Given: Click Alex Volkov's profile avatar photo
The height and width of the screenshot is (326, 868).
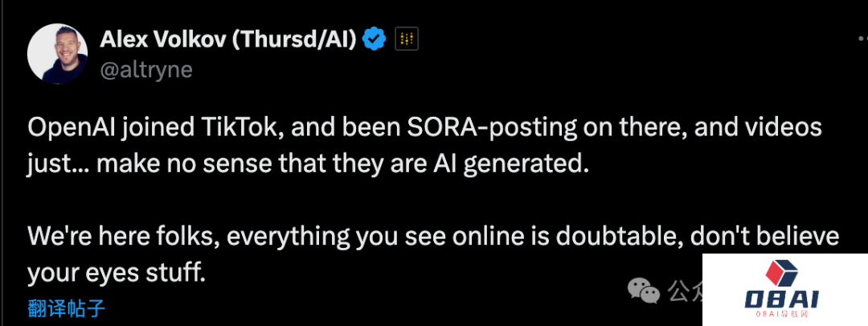Looking at the screenshot, I should 57,54.
